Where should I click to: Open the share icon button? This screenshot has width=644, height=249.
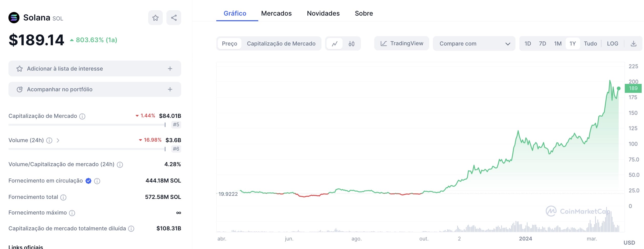(174, 18)
